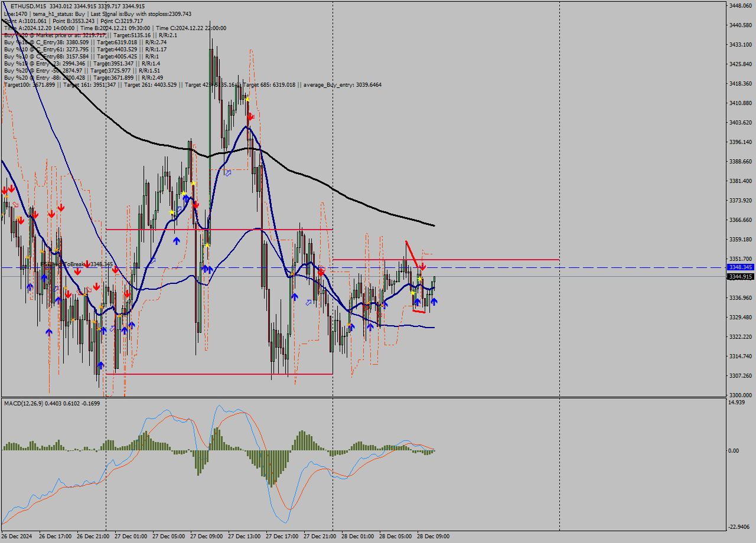This screenshot has height=543, width=756.
Task: Click the 26 Dec 2024 time label
Action: click(x=17, y=537)
